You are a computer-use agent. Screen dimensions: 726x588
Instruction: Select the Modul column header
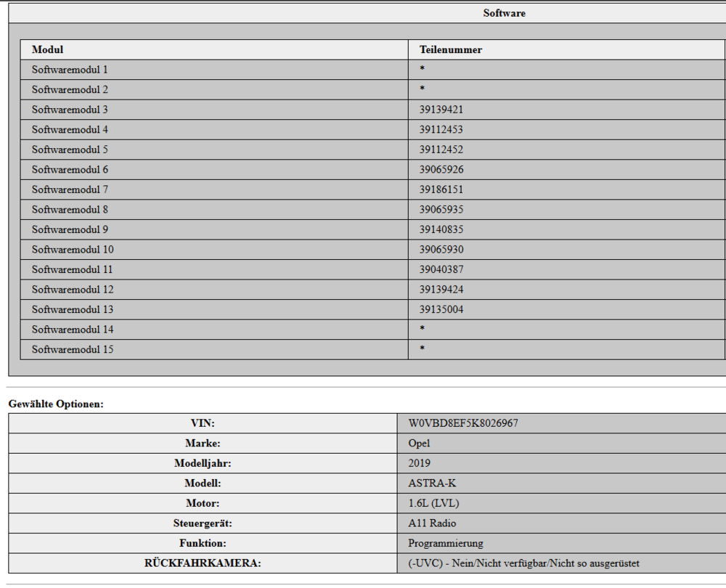tap(48, 49)
